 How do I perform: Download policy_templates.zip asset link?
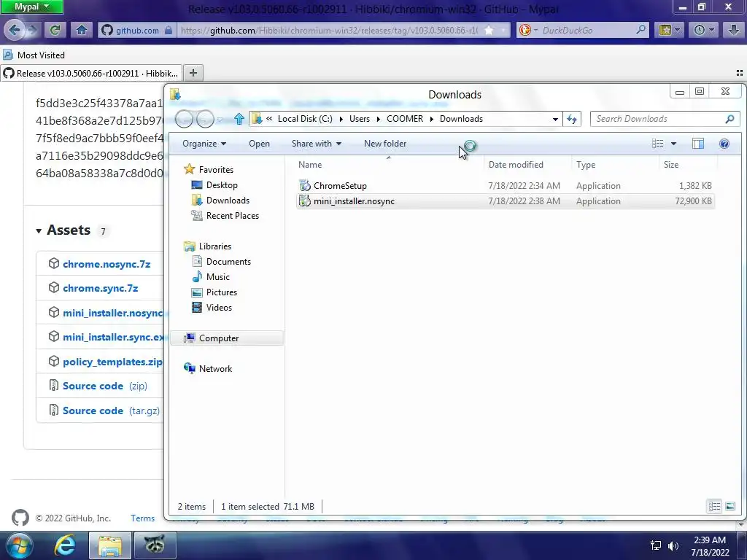[113, 362]
